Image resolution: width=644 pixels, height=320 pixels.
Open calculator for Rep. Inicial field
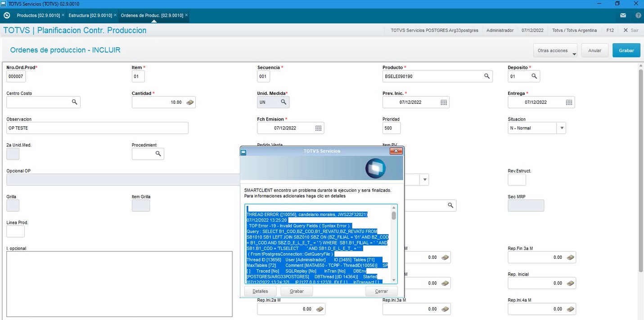(x=570, y=283)
